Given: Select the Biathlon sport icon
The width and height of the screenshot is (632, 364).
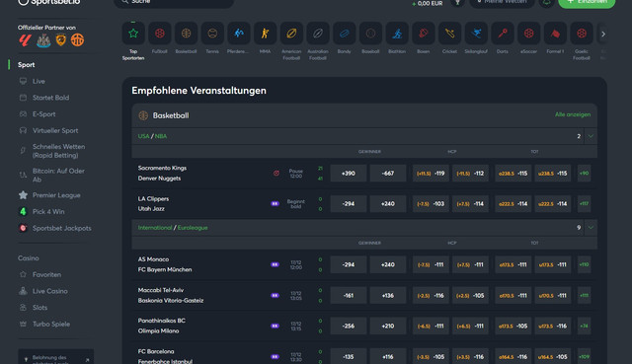Looking at the screenshot, I should click(397, 34).
